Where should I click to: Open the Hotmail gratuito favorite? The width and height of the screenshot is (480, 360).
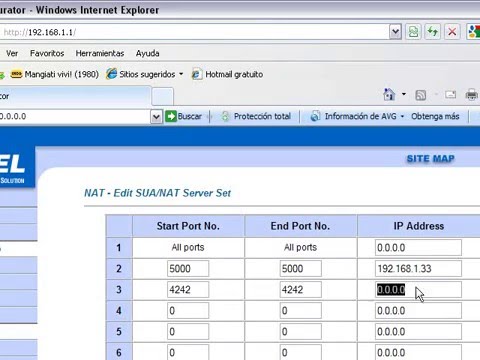[227, 74]
